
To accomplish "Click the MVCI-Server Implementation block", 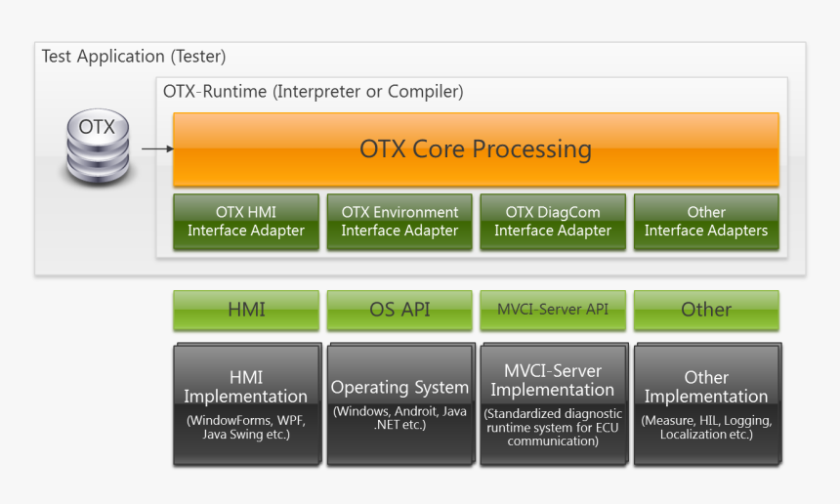I will pyautogui.click(x=554, y=403).
